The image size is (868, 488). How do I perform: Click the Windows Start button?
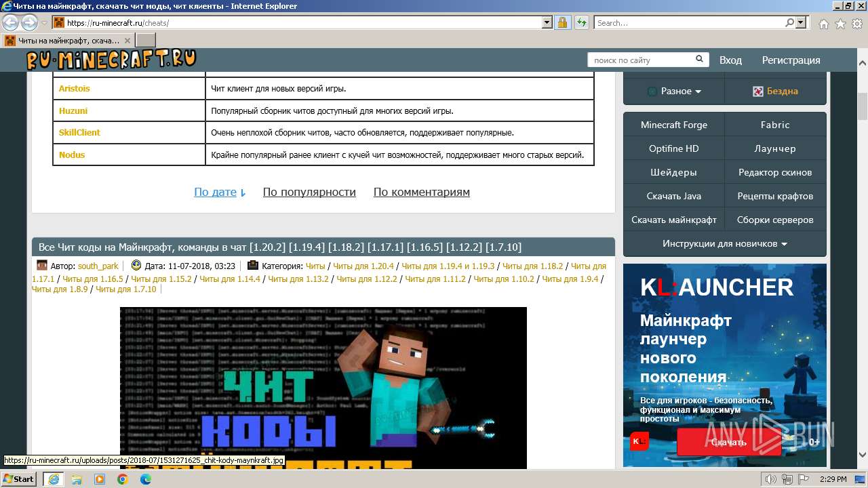click(x=19, y=479)
